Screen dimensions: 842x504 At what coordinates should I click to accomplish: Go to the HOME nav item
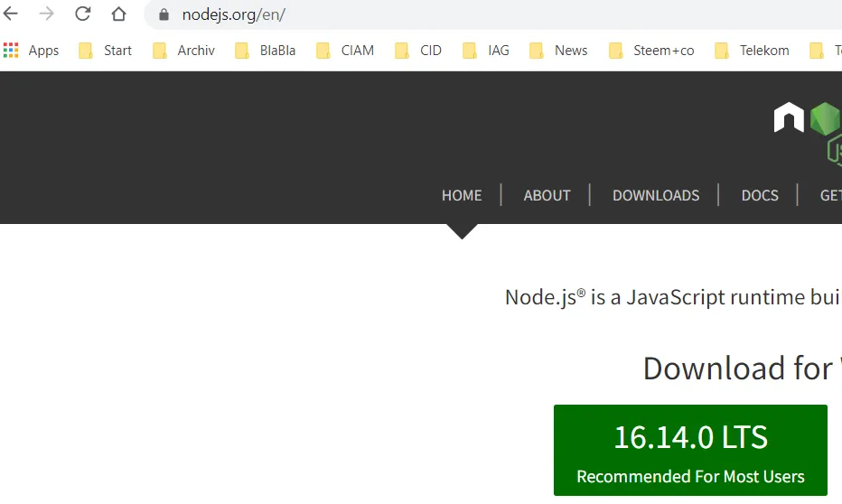pos(462,195)
